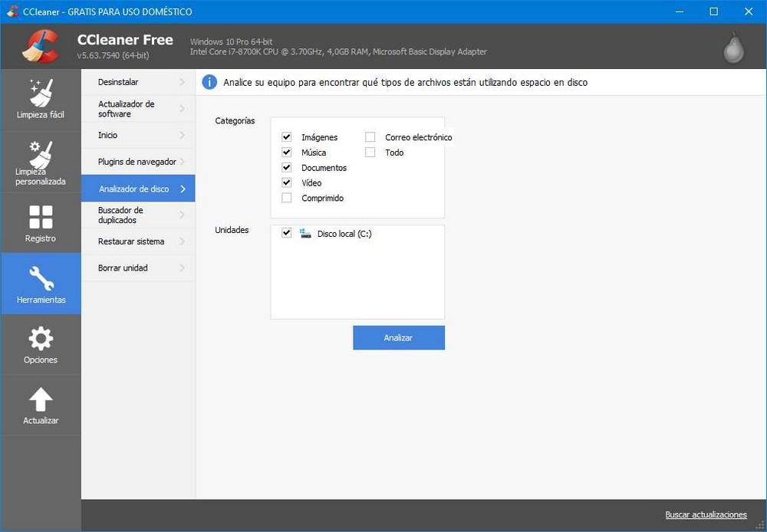This screenshot has height=532, width=767.
Task: Click resize grip at window corner
Action: 759,525
